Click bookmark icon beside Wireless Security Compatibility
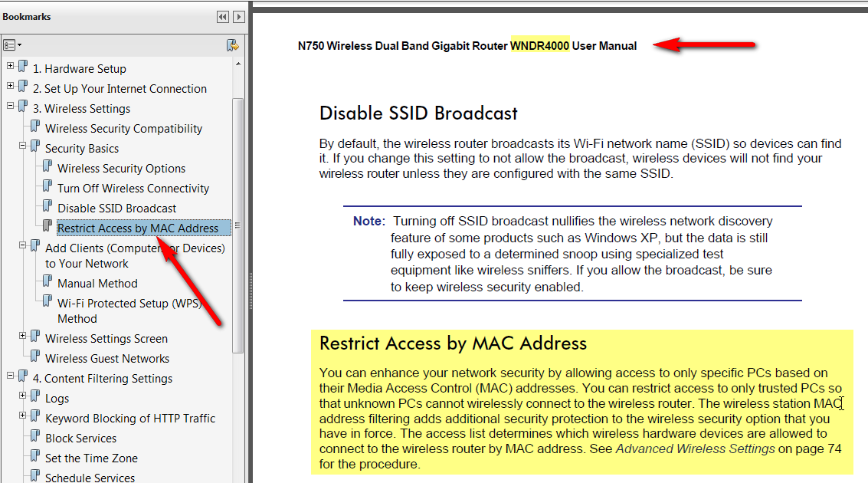868x483 pixels. [35, 126]
